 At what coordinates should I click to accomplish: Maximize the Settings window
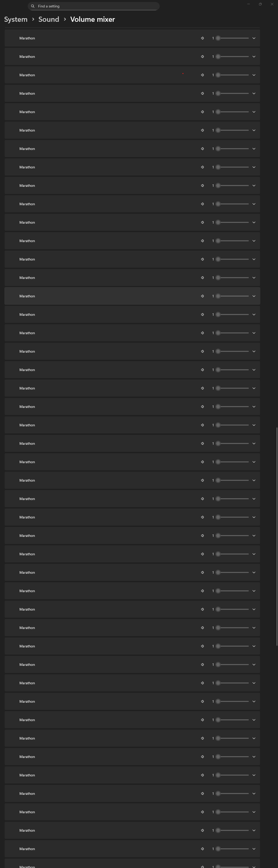[x=260, y=4]
